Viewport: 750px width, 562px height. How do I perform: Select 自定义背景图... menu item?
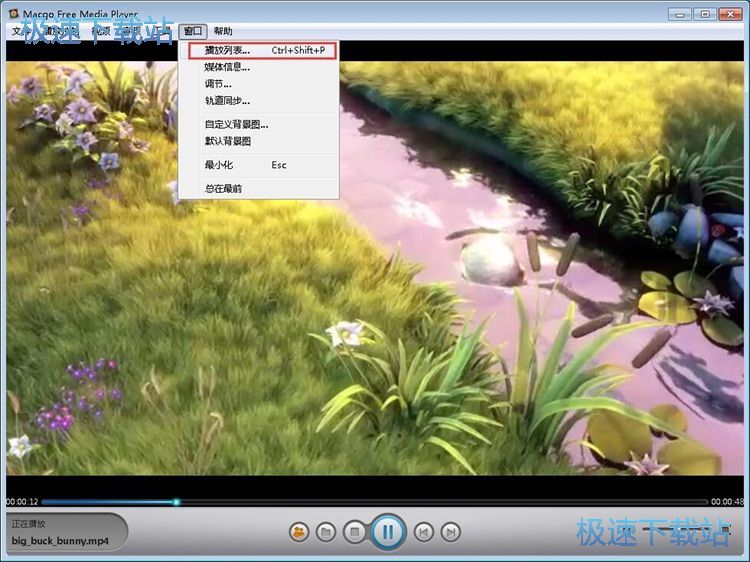tap(259, 124)
